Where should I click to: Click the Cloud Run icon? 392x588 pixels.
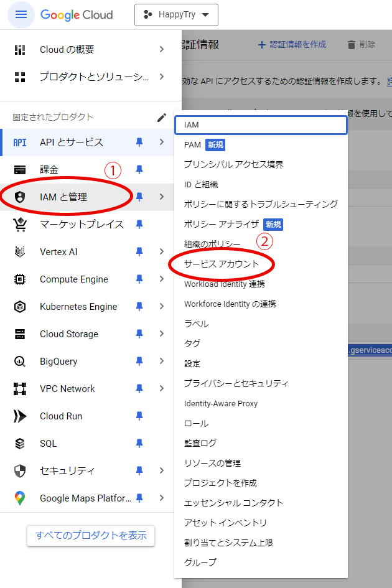[20, 416]
